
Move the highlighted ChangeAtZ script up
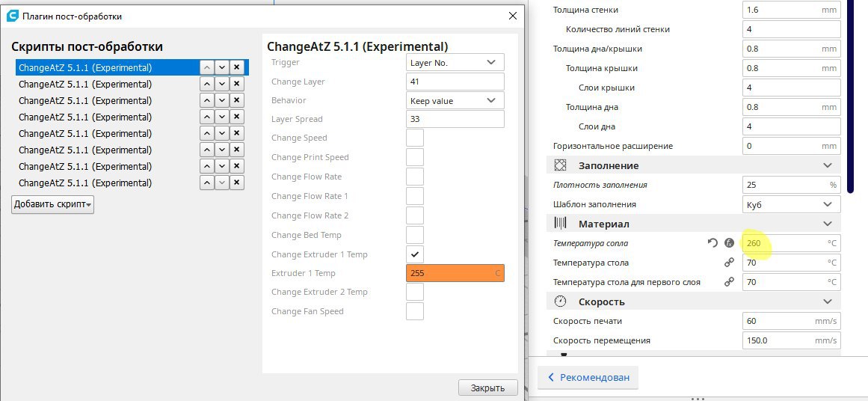click(x=206, y=67)
